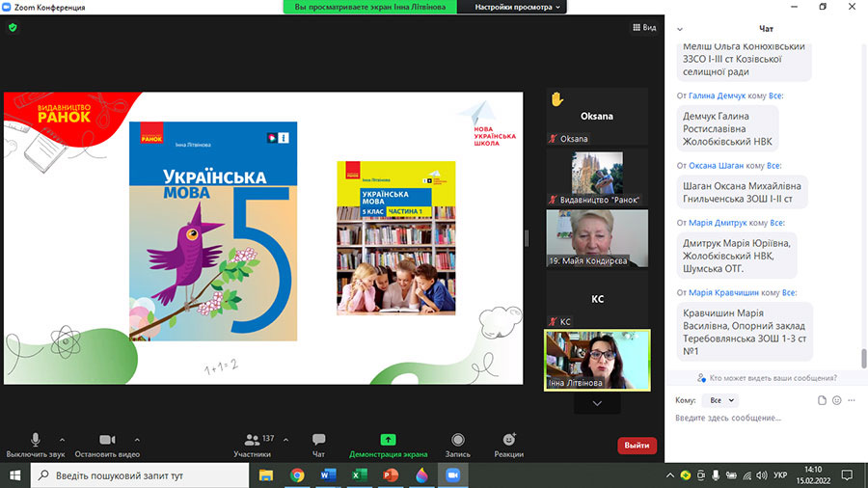Click Демчук Галина Ростиславівна chat message
This screenshot has width=868, height=488.
pyautogui.click(x=727, y=129)
